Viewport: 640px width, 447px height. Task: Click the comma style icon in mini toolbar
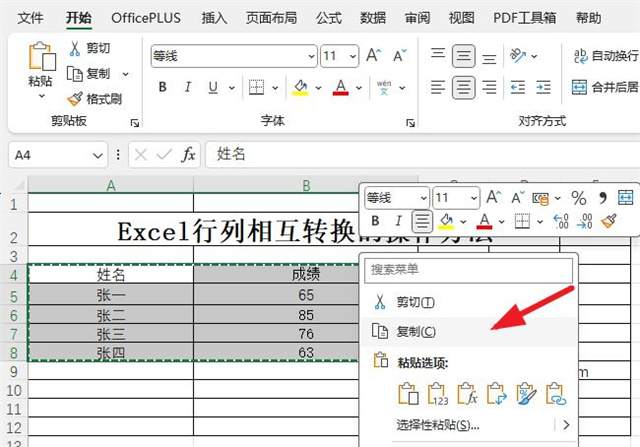click(x=602, y=198)
